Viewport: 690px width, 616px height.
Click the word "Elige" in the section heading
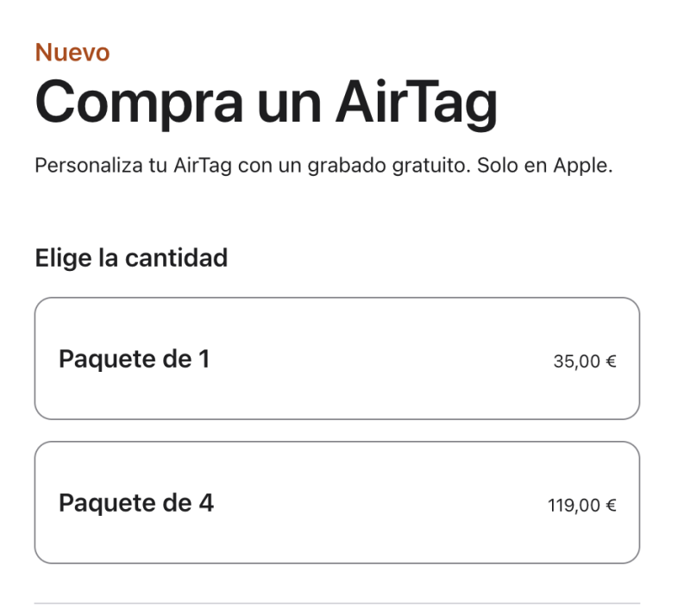pyautogui.click(x=63, y=257)
